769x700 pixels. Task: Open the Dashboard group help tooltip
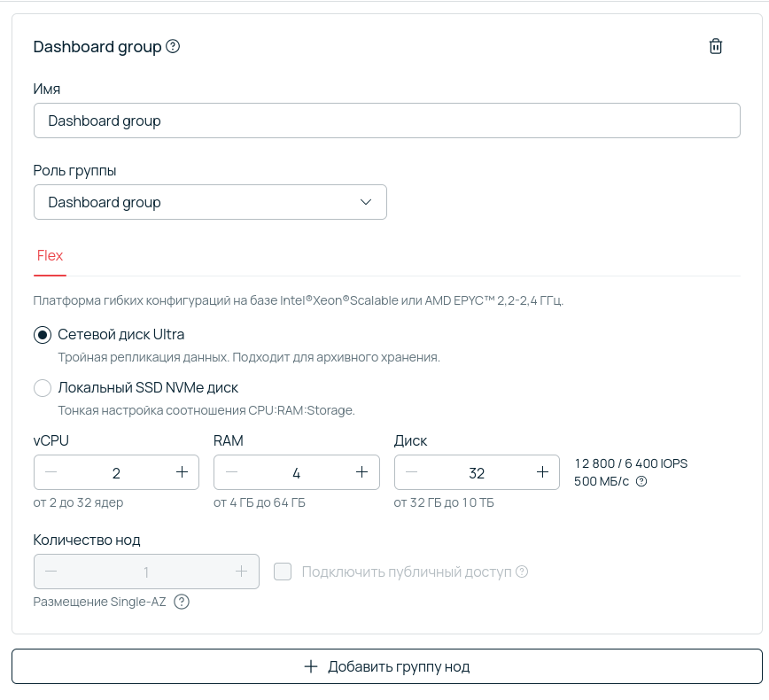[x=175, y=46]
